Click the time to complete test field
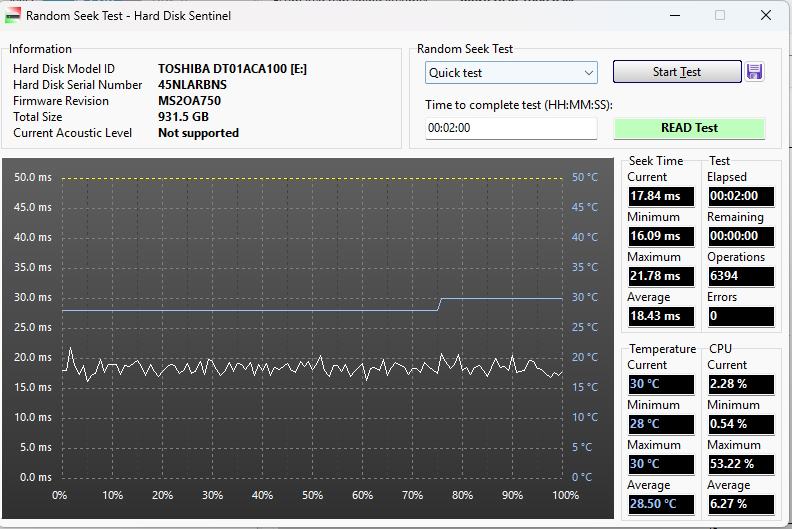The image size is (792, 529). (511, 128)
